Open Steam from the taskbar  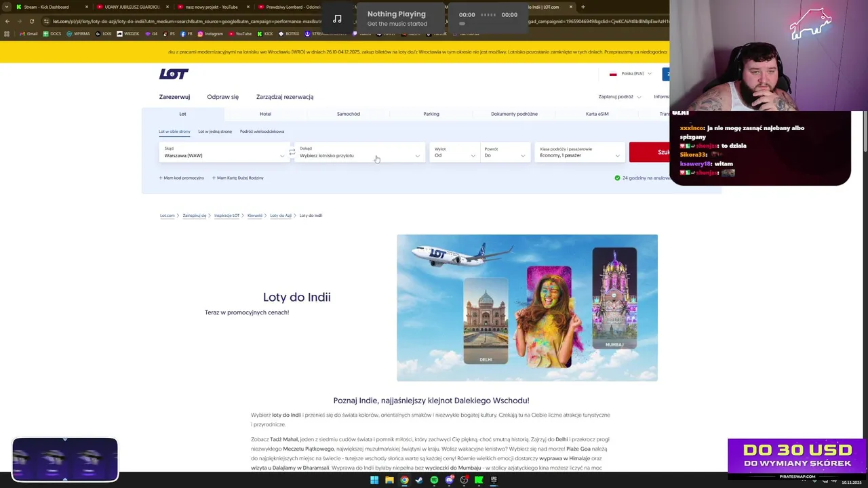pos(419,480)
